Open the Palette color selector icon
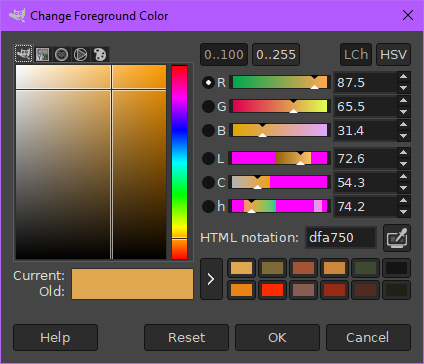 coord(99,54)
